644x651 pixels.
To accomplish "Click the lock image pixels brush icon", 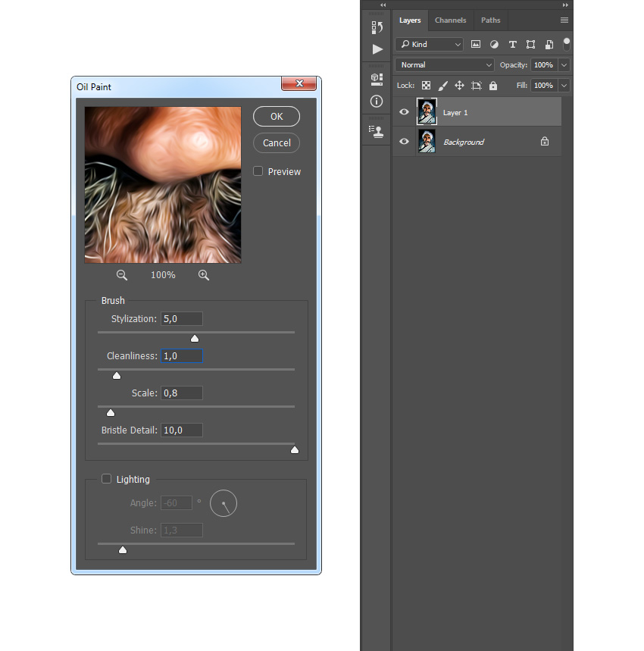I will 442,86.
